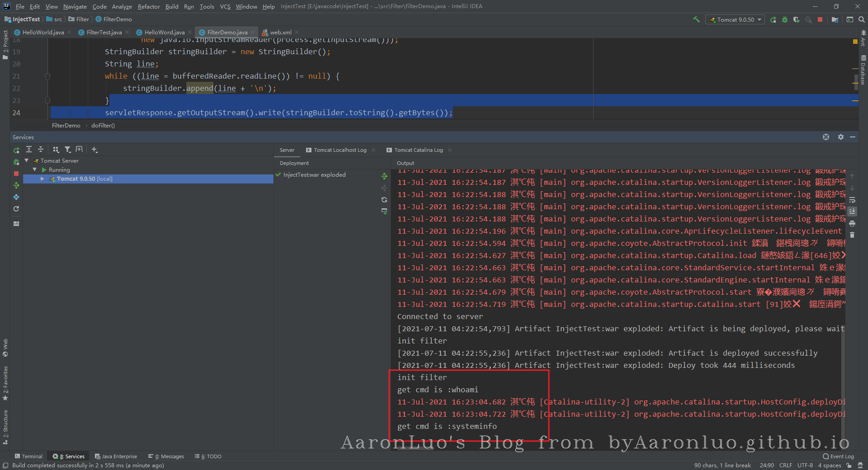The height and width of the screenshot is (470, 868).
Task: Open the Terminal tool window button
Action: (x=28, y=456)
